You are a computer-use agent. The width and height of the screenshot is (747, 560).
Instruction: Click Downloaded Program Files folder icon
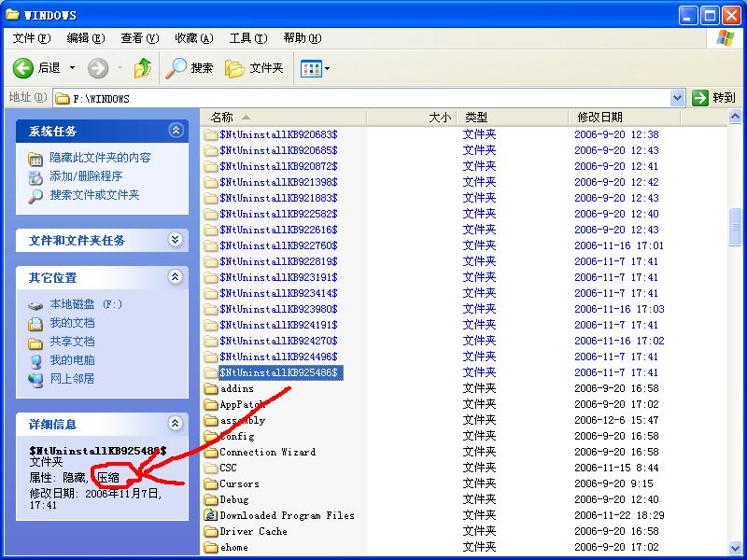(x=211, y=515)
